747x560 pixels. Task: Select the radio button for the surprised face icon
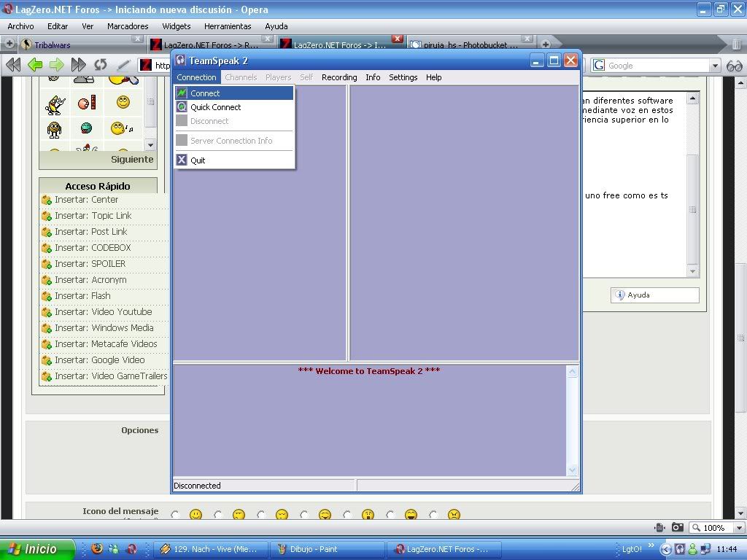(x=347, y=515)
